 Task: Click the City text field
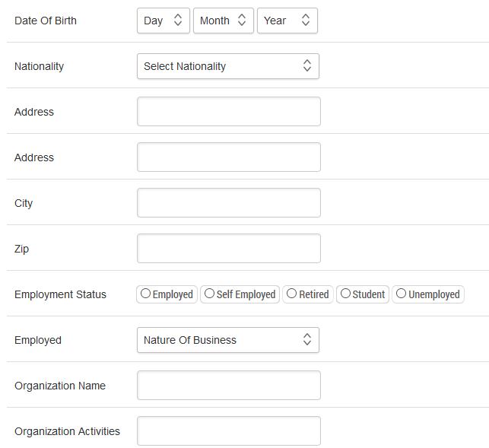click(229, 203)
